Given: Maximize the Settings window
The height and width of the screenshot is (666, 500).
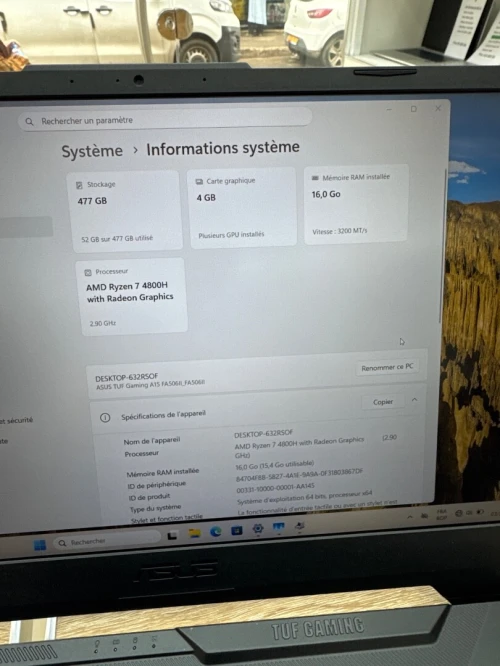Looking at the screenshot, I should [414, 109].
